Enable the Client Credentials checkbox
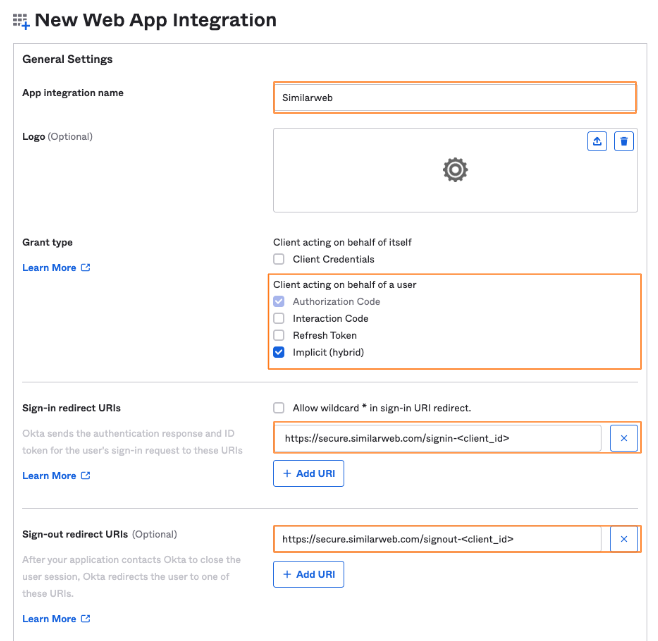658x641 pixels. click(x=280, y=260)
